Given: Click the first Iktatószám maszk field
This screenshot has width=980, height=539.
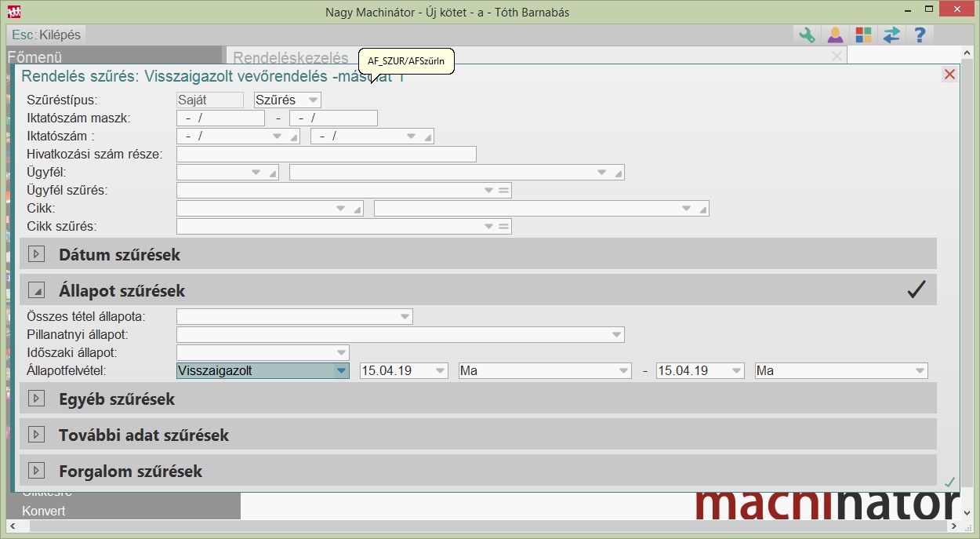Looking at the screenshot, I should [x=221, y=118].
